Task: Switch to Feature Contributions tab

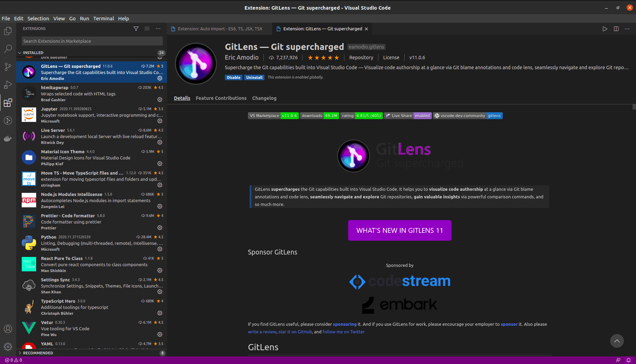Action: pos(221,98)
